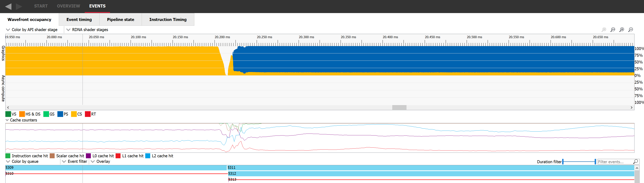Click the forward navigation arrow
This screenshot has width=644, height=183.
(x=19, y=6)
